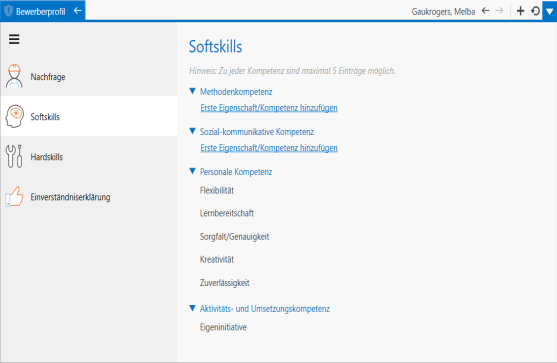The image size is (557, 363).
Task: Open the top-right dropdown arrow
Action: tap(550, 11)
